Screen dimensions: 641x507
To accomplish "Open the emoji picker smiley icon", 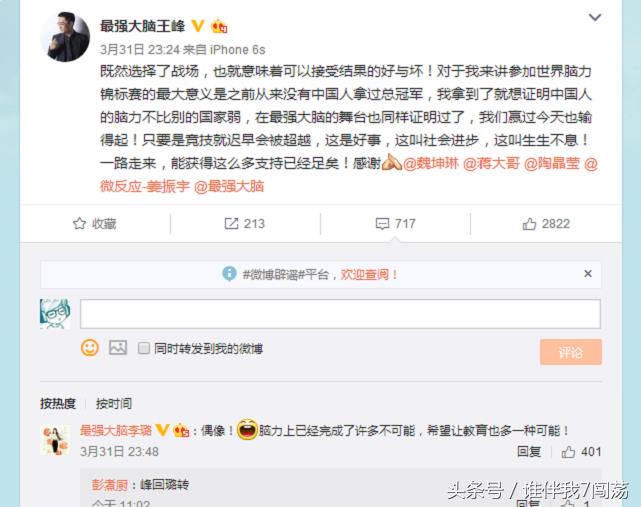I will pyautogui.click(x=90, y=348).
